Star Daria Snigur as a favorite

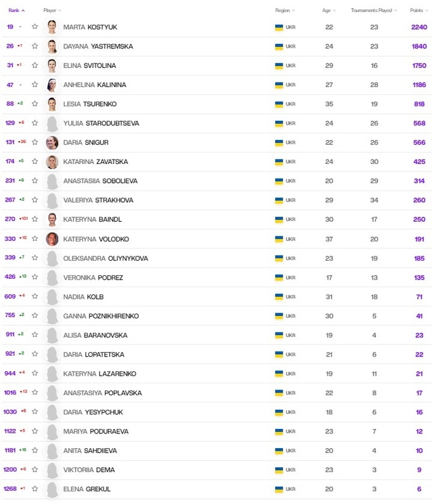pyautogui.click(x=35, y=142)
